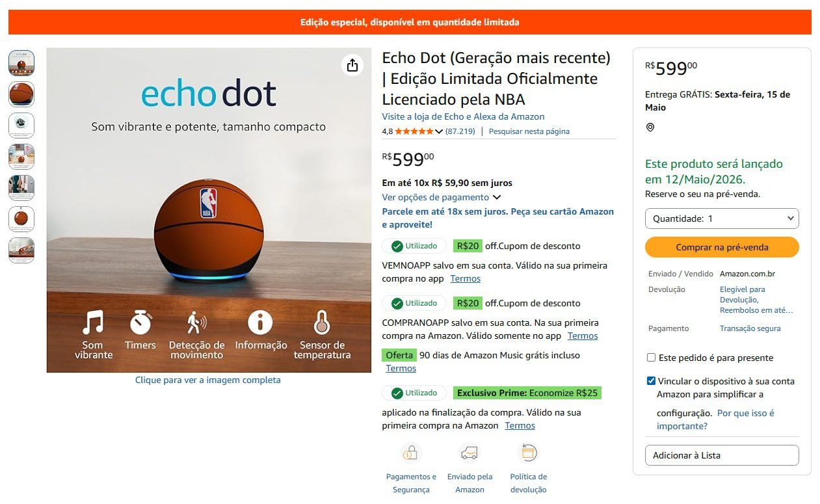Viewport: 820px width, 504px height.
Task: Click the 'Adicionar à Lista' button
Action: coord(722,455)
